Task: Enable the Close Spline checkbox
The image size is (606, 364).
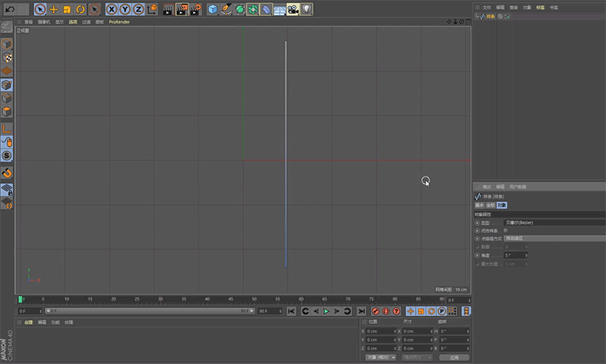Action: (506, 230)
